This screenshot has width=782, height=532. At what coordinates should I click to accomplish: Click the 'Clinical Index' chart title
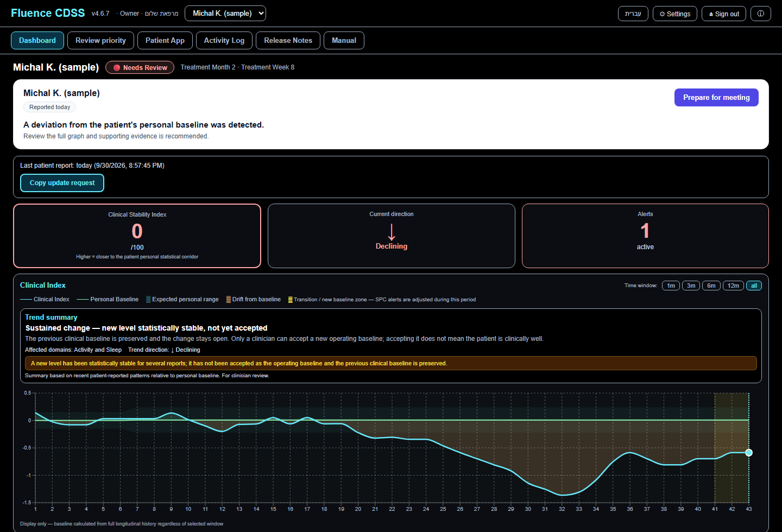(43, 286)
